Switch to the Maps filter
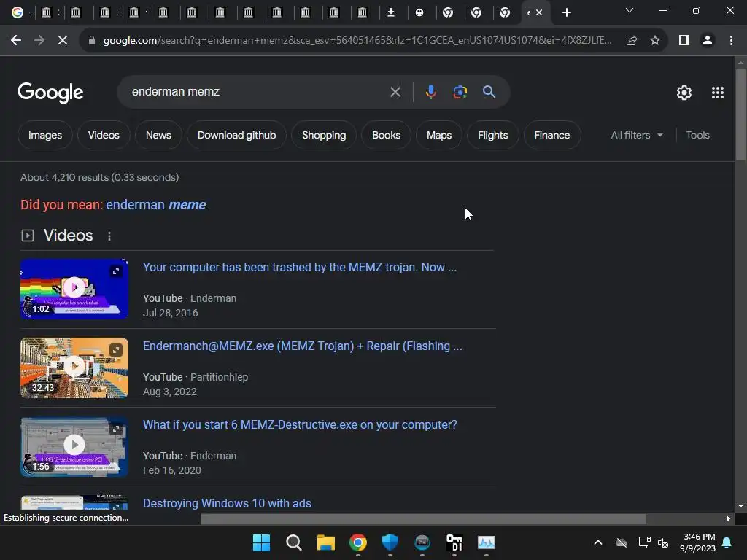Image resolution: width=747 pixels, height=560 pixels. click(438, 135)
